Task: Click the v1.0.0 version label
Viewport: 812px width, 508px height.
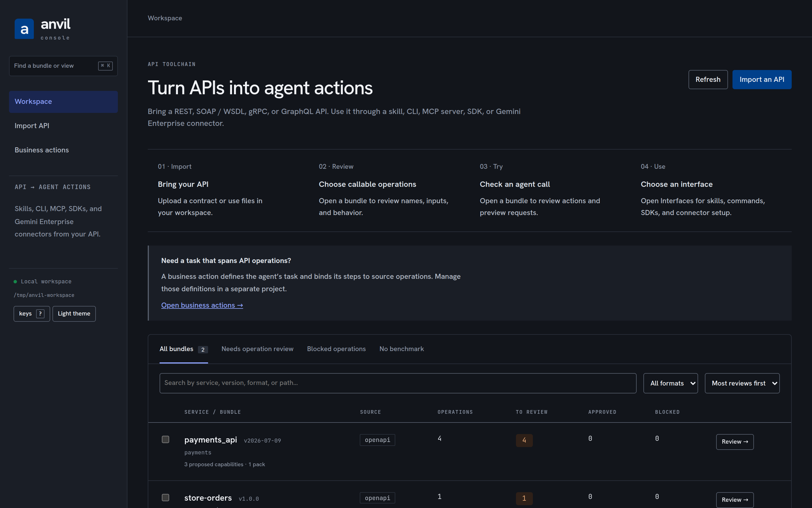Action: pyautogui.click(x=249, y=499)
